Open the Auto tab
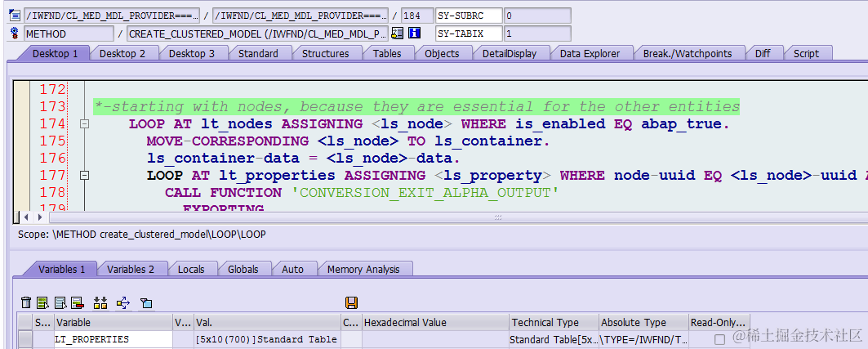 (x=293, y=269)
